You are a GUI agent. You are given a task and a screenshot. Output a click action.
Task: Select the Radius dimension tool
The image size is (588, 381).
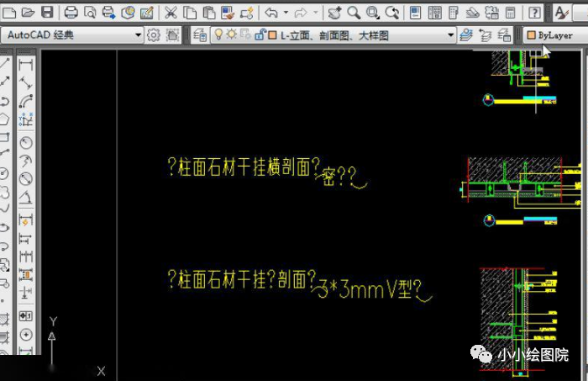point(25,143)
